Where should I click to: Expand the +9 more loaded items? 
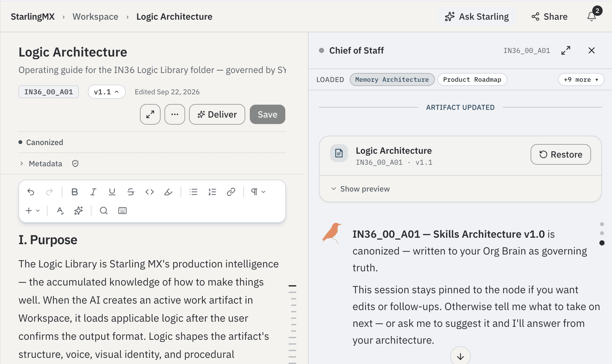[581, 79]
